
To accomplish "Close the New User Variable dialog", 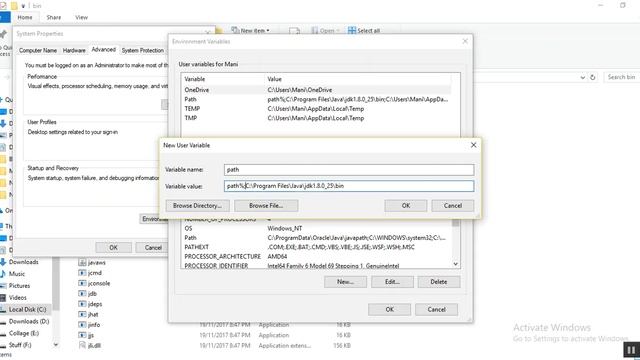I will (x=473, y=145).
